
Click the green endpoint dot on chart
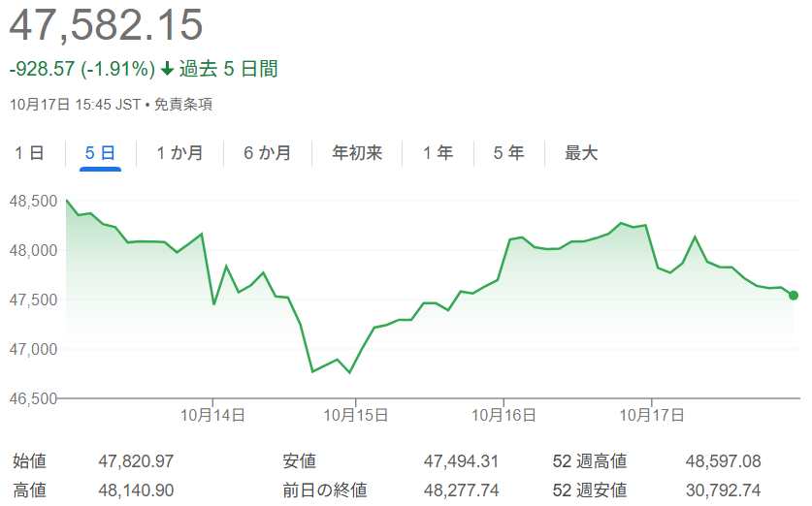tap(794, 296)
